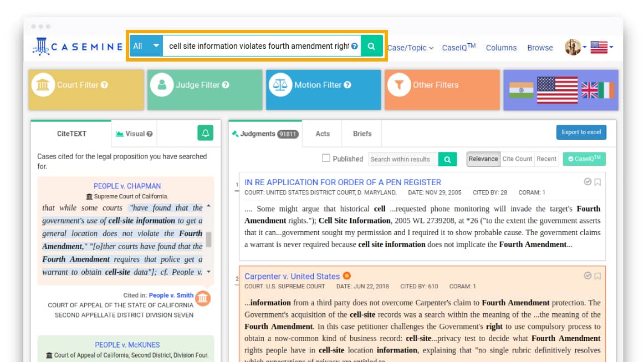Sort results by Cite Count

click(x=517, y=159)
